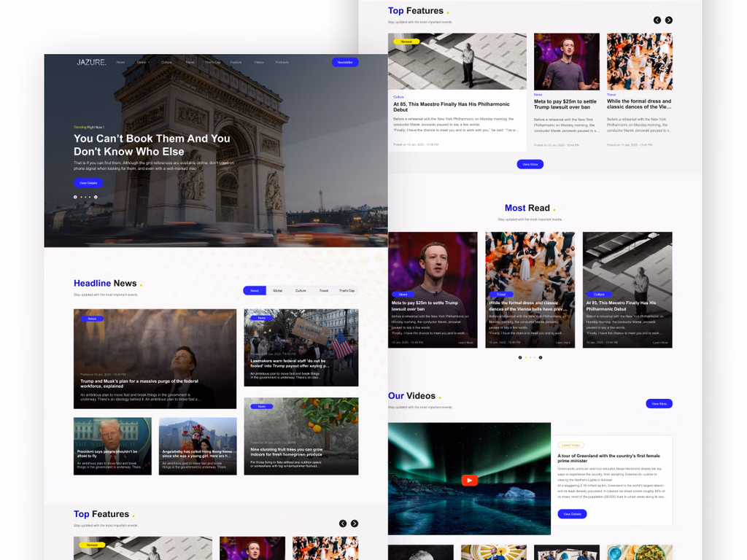Click Learn More on the Meta lawsuit Most Read card

point(465,342)
